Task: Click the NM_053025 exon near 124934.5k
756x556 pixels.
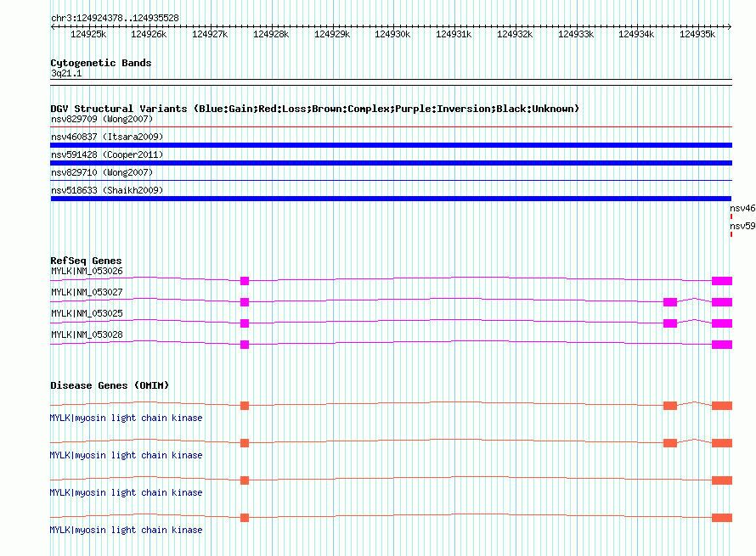Action: [x=670, y=323]
